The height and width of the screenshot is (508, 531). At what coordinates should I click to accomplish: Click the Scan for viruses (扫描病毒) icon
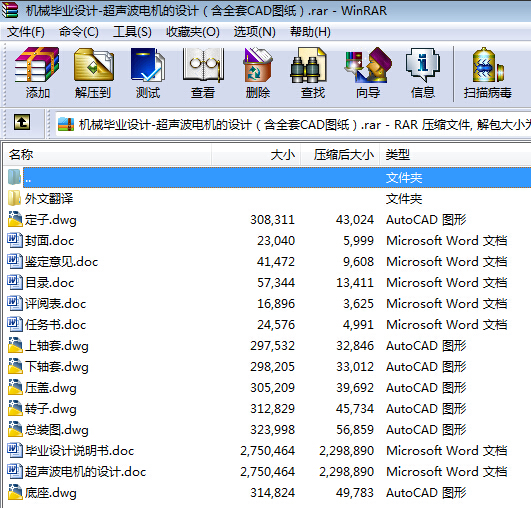pyautogui.click(x=488, y=65)
